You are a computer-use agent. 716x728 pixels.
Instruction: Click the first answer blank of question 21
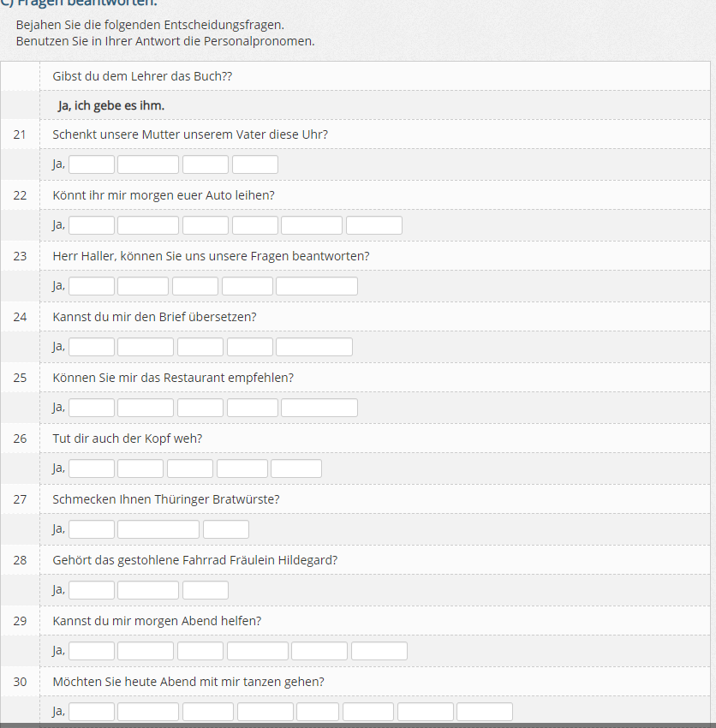[x=92, y=164]
